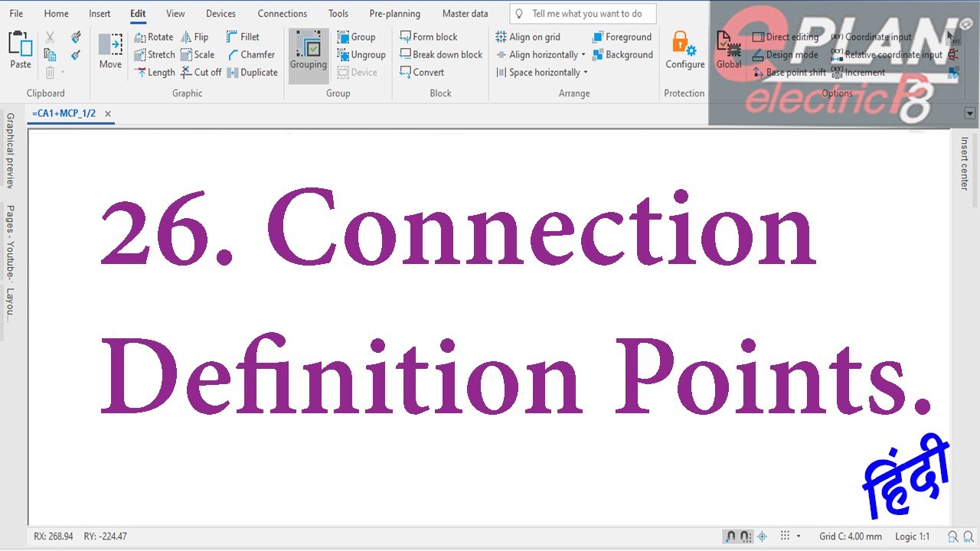Open the Delete dropdown arrow
This screenshot has width=980, height=551.
click(63, 73)
